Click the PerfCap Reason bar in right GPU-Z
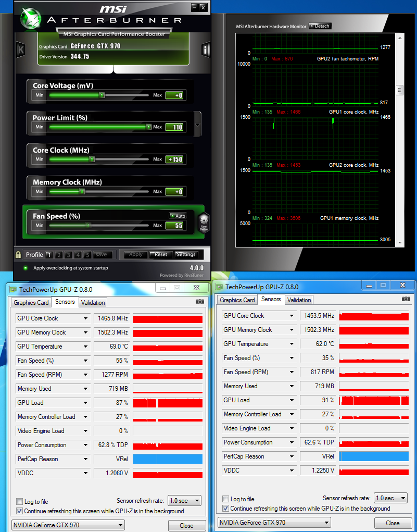The image size is (417, 532). click(374, 456)
